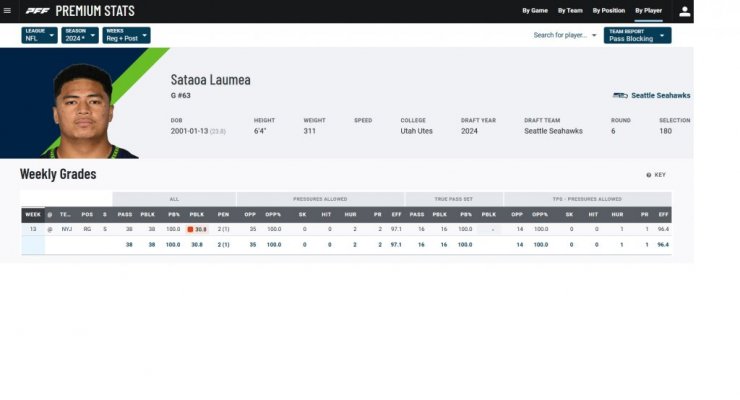Switch to the By Game tab
The height and width of the screenshot is (400, 740).
click(535, 10)
